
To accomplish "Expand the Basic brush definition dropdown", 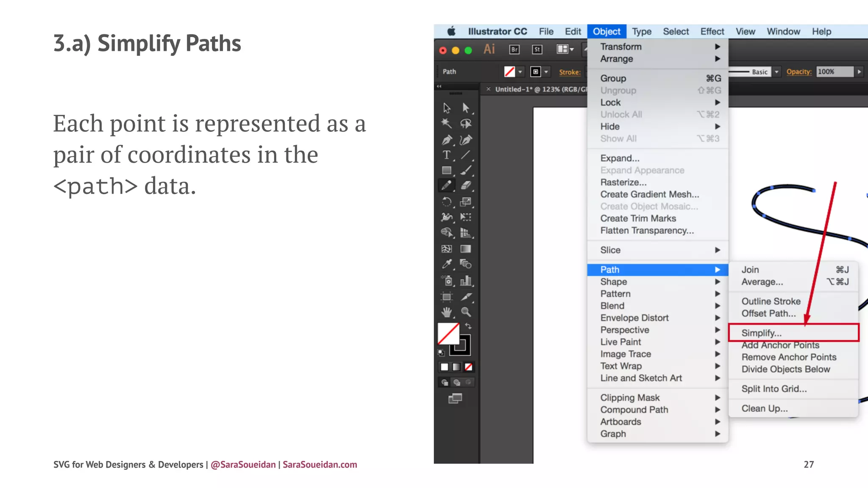I will 776,72.
